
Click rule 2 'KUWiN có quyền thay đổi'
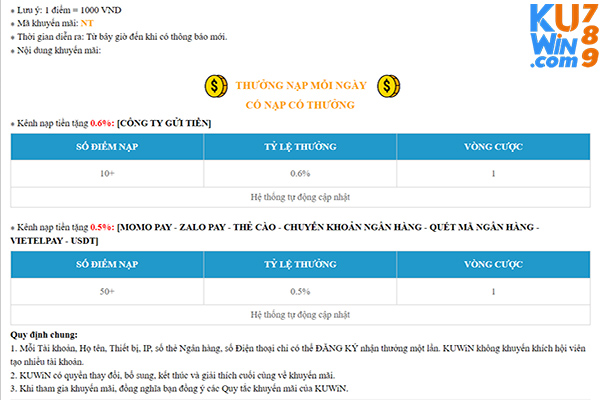point(173,375)
